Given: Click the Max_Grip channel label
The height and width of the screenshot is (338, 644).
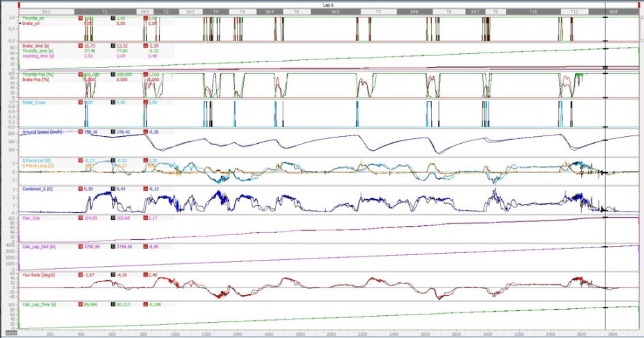Looking at the screenshot, I should (x=32, y=218).
